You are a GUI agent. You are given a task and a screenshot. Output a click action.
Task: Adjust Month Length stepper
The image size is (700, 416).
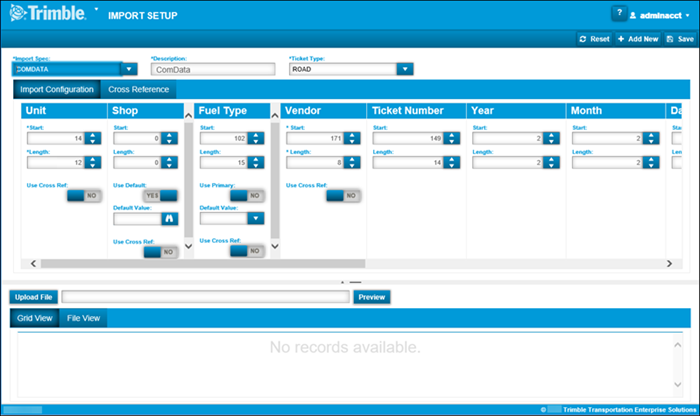(x=651, y=162)
